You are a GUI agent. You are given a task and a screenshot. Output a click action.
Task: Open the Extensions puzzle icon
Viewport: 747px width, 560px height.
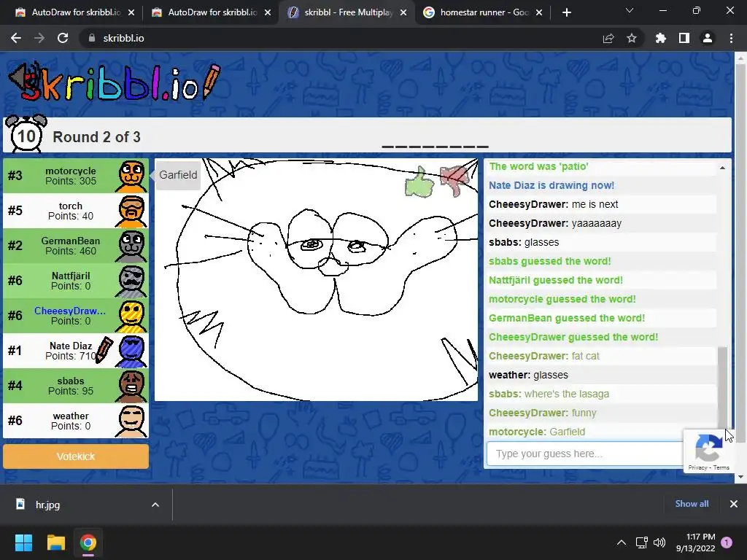pos(661,38)
